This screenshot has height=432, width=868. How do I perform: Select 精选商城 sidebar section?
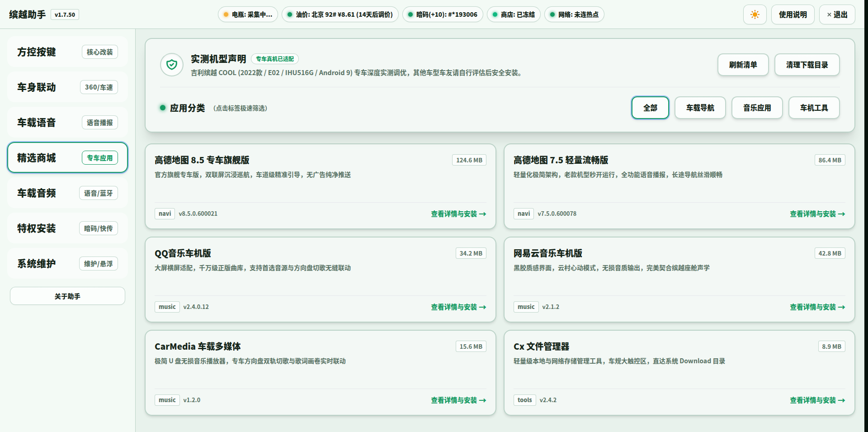67,158
